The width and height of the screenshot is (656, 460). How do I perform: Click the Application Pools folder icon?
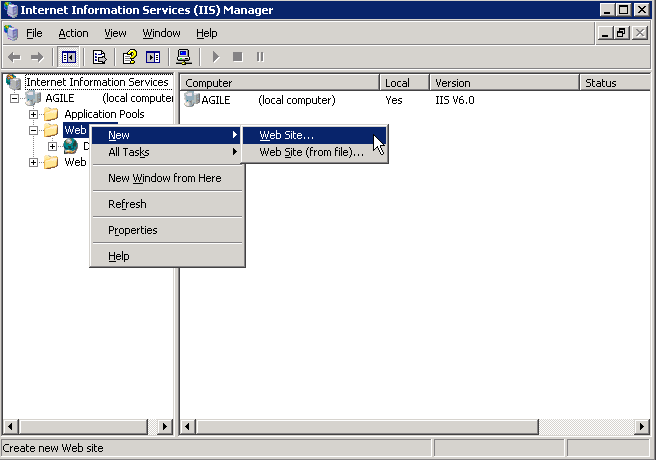pos(51,114)
